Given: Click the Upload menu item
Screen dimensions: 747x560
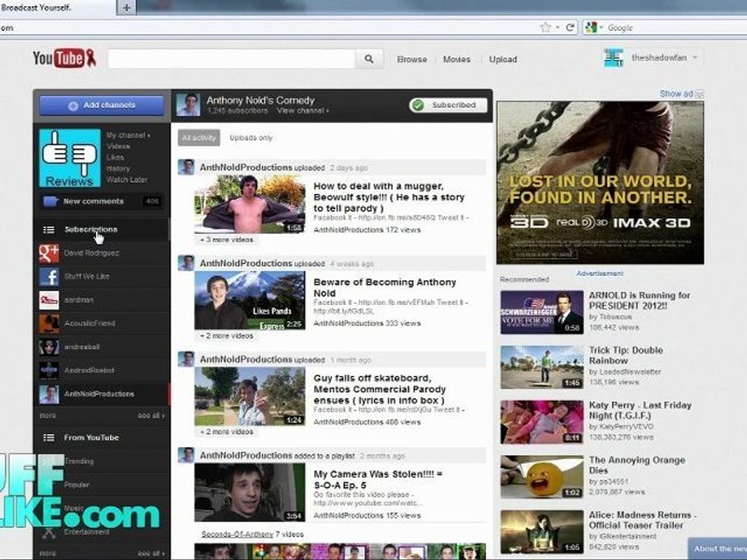Looking at the screenshot, I should [x=503, y=59].
